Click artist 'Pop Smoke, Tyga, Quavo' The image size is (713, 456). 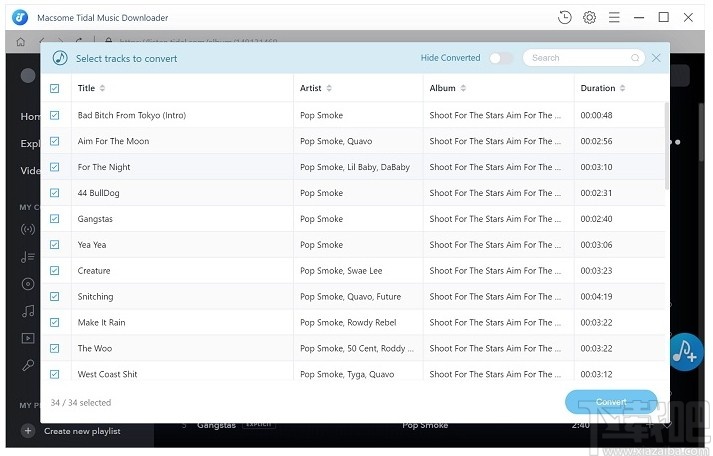(347, 374)
